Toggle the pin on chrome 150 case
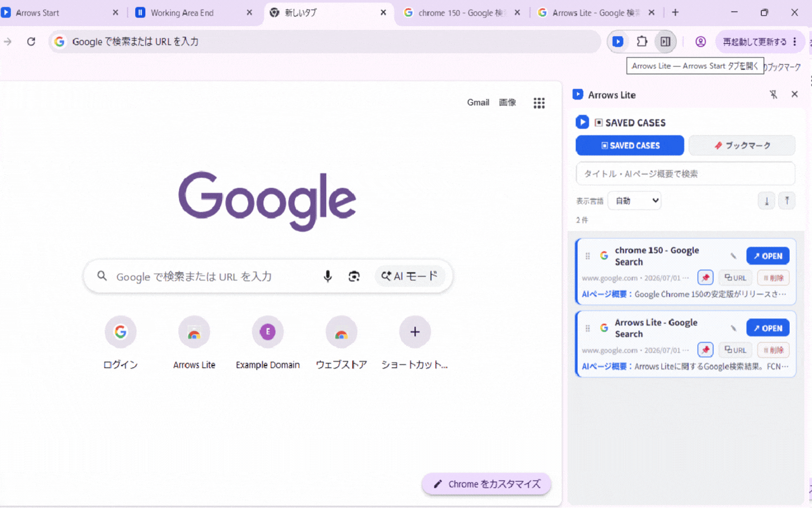This screenshot has width=812, height=508. point(705,277)
